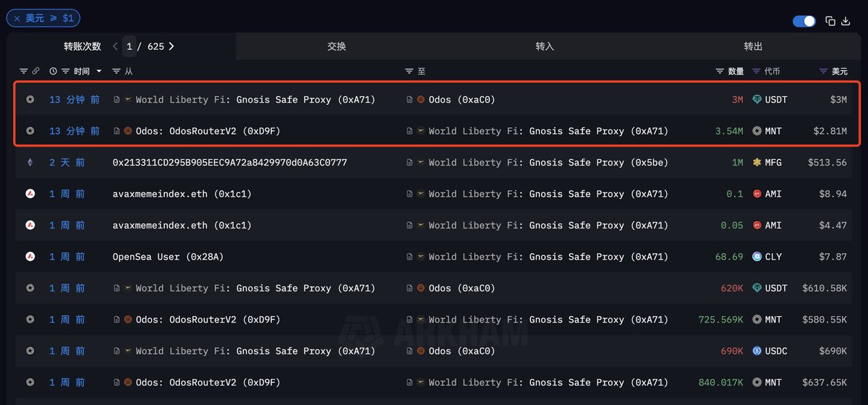Open the purple filter icon beside 美元 header
868x405 pixels.
point(823,71)
